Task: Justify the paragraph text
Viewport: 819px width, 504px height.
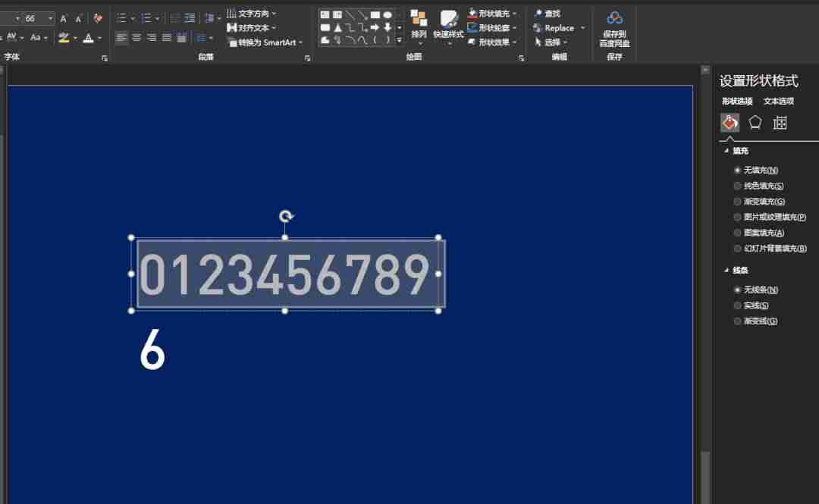Action: pos(167,38)
